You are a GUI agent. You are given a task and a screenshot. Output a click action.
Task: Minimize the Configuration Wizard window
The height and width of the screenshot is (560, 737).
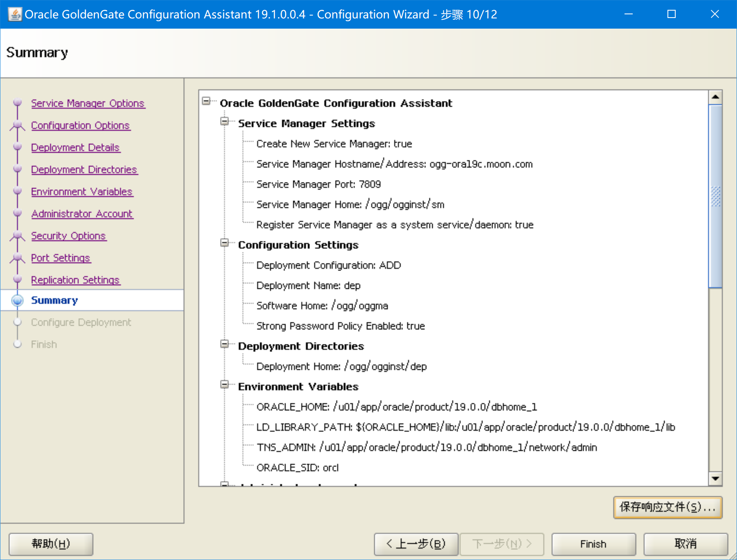[629, 14]
